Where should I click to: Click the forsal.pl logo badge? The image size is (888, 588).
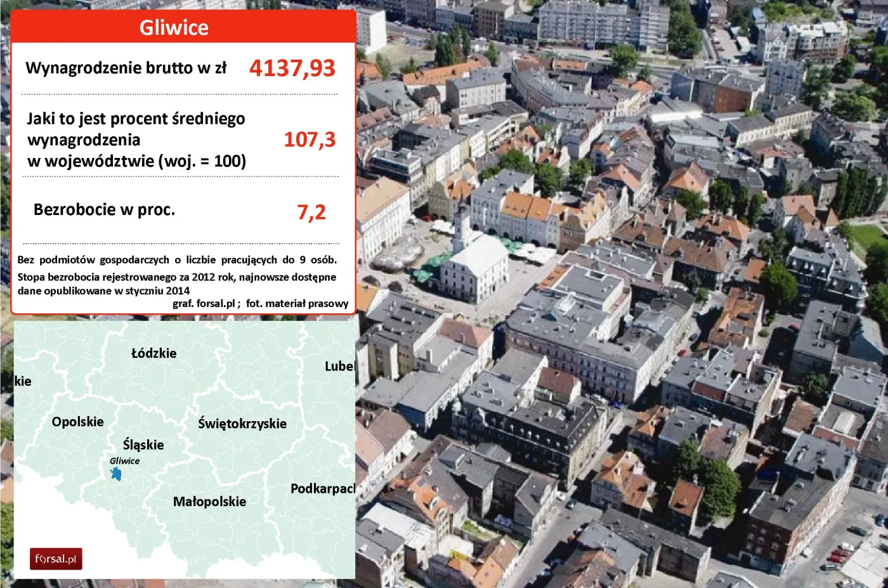[56, 559]
